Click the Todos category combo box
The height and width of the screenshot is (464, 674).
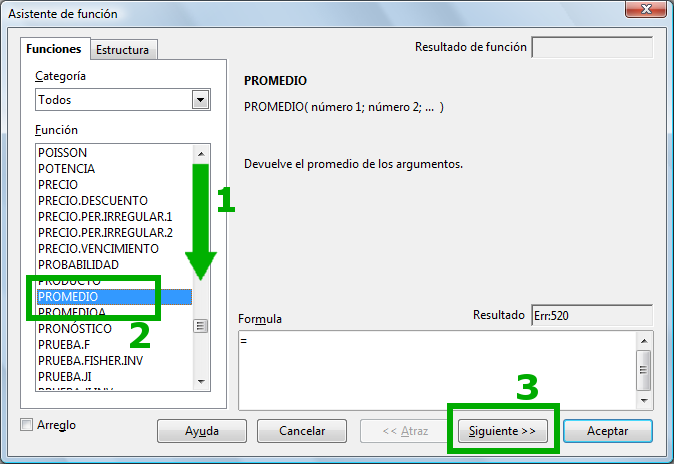[123, 100]
